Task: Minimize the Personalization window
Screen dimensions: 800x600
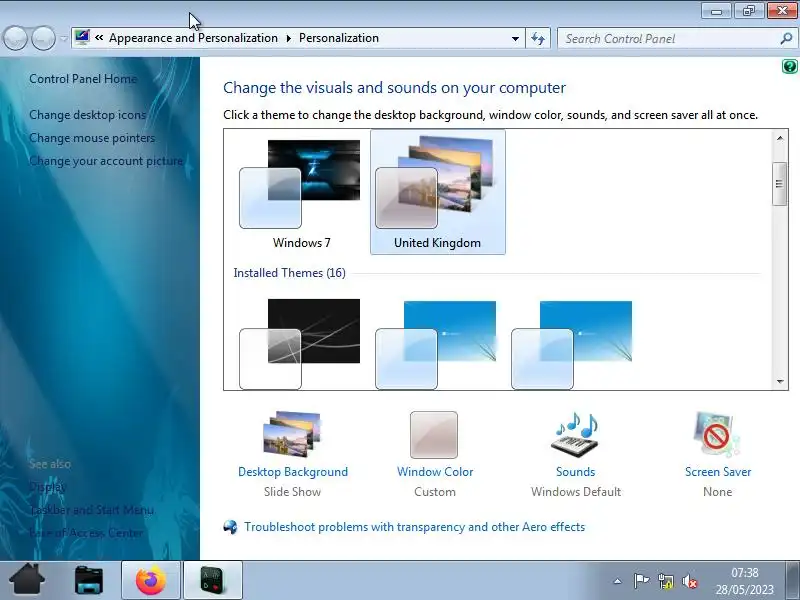Action: pyautogui.click(x=716, y=10)
